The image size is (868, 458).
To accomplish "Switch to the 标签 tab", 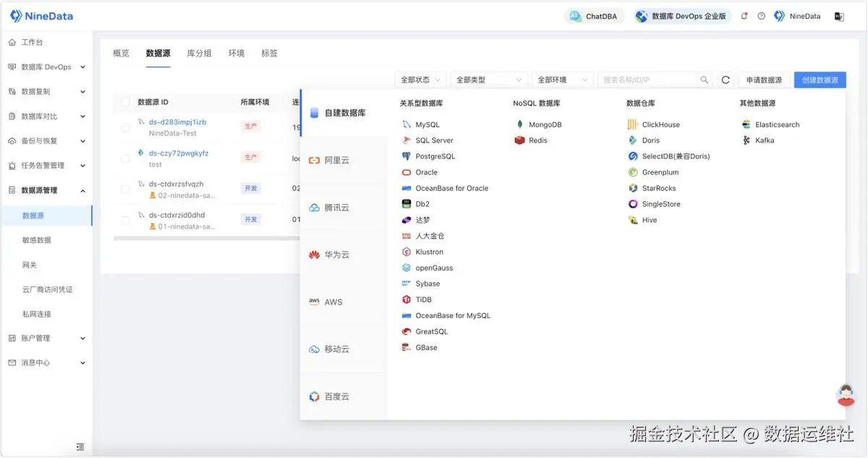I will 269,54.
